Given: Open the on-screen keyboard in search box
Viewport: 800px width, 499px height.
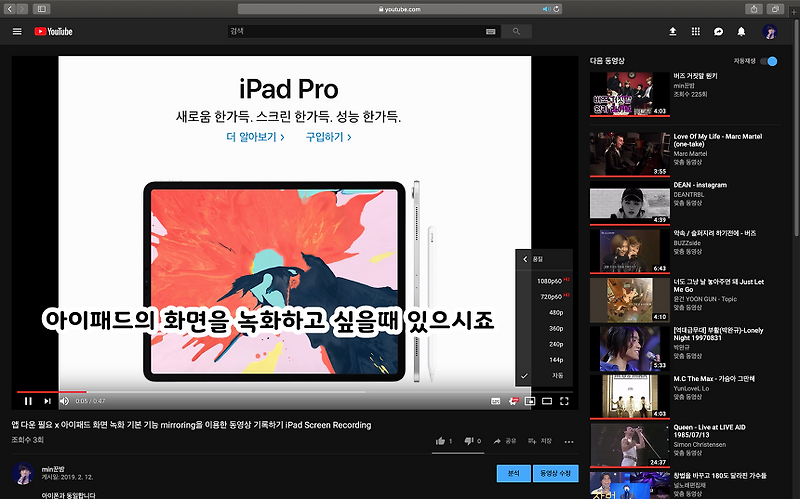Looking at the screenshot, I should click(490, 32).
